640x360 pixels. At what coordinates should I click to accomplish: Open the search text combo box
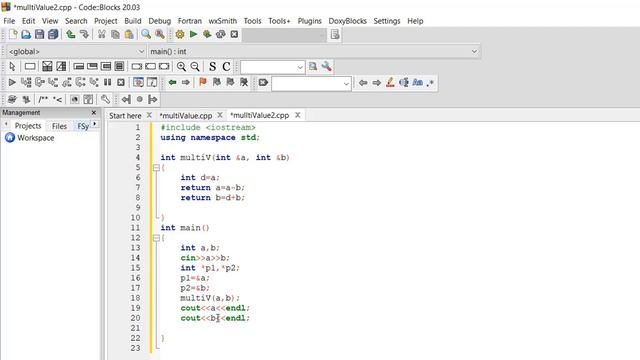(273, 67)
